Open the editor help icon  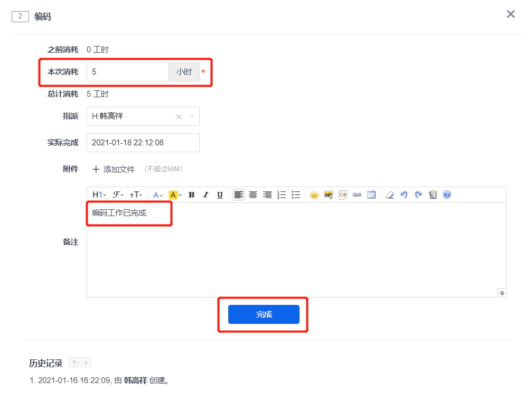click(x=447, y=195)
